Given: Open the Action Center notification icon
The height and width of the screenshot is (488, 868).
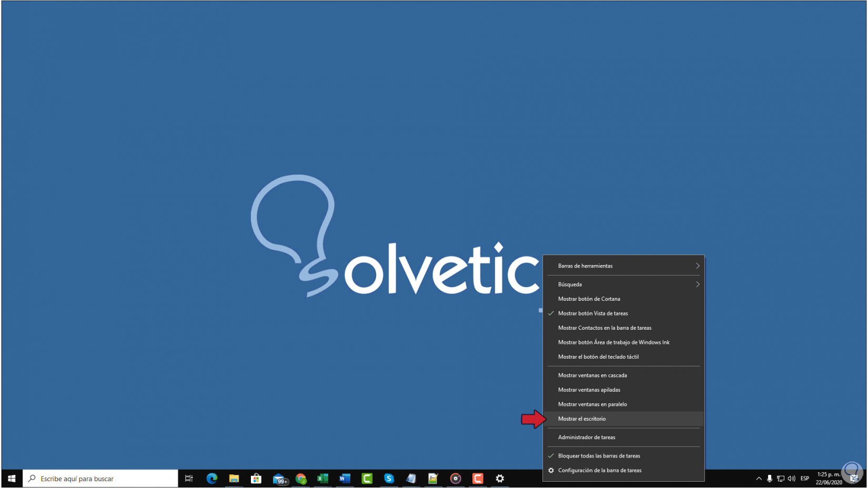Looking at the screenshot, I should (854, 479).
